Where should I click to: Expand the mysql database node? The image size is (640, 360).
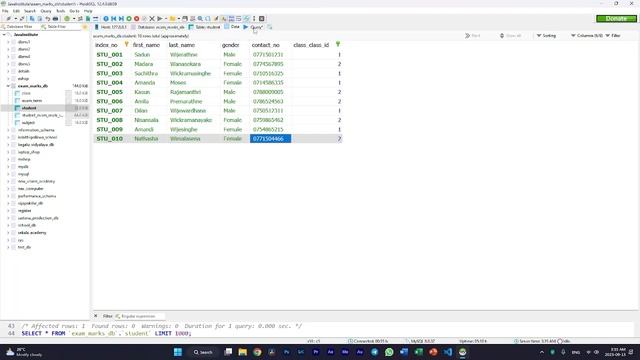8,174
